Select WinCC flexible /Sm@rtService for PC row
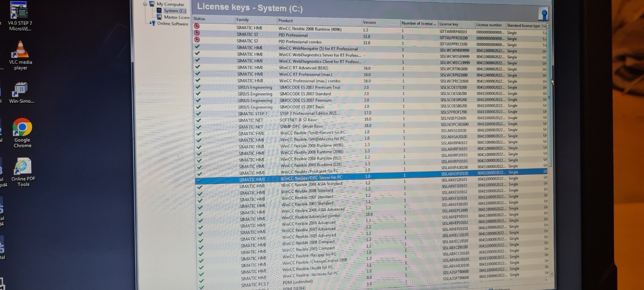Screen dimensions: 644x290 371,132
